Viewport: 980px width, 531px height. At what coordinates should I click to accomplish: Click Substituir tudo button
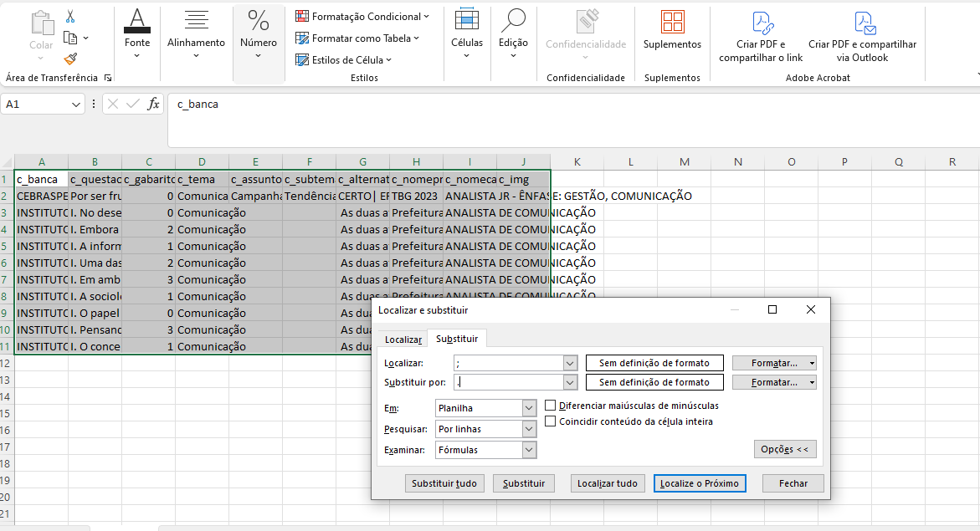[x=444, y=483]
